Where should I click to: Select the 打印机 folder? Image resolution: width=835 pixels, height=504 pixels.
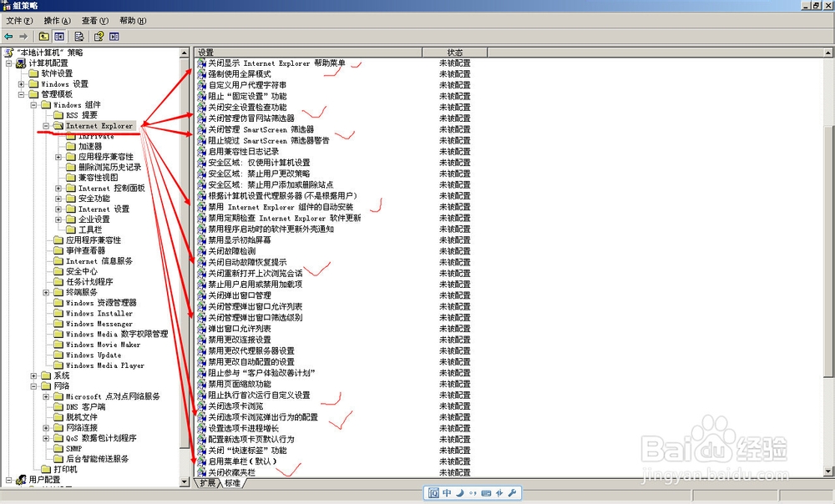[x=65, y=469]
